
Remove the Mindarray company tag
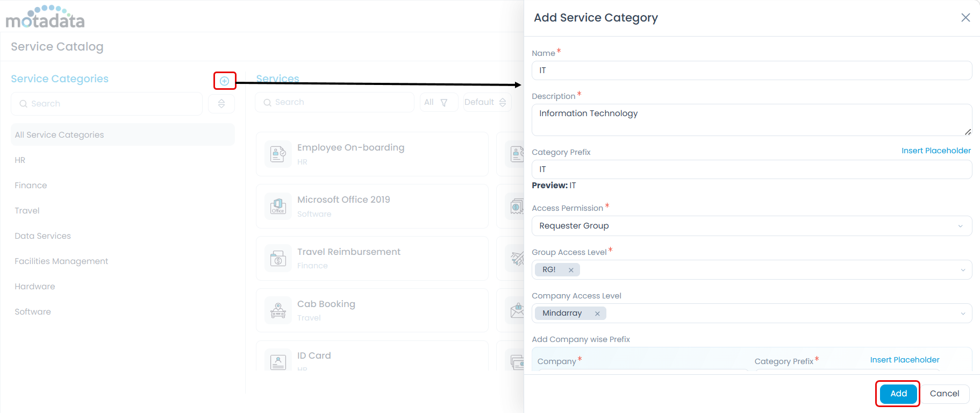click(597, 314)
